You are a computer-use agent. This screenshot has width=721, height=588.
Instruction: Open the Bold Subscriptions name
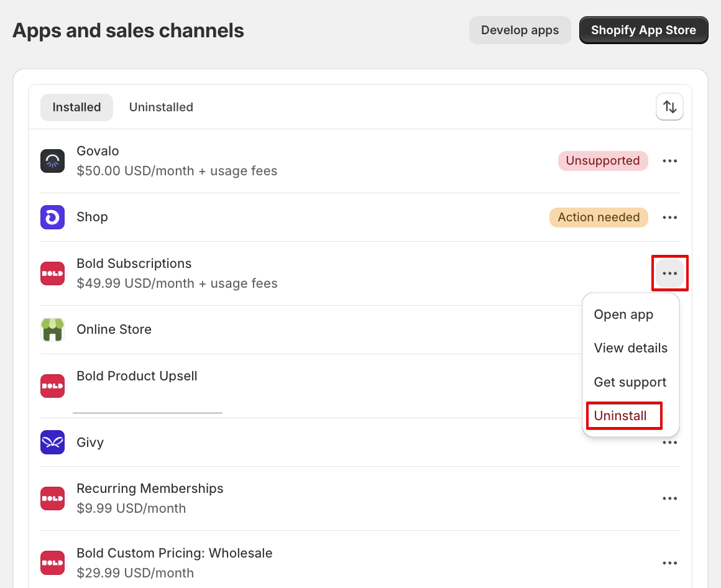[134, 264]
